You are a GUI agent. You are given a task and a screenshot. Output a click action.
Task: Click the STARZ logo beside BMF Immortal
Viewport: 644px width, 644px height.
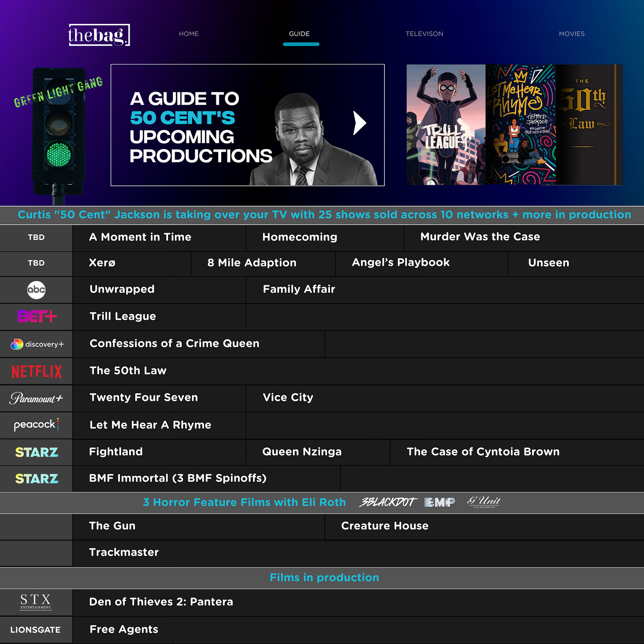[x=37, y=479]
